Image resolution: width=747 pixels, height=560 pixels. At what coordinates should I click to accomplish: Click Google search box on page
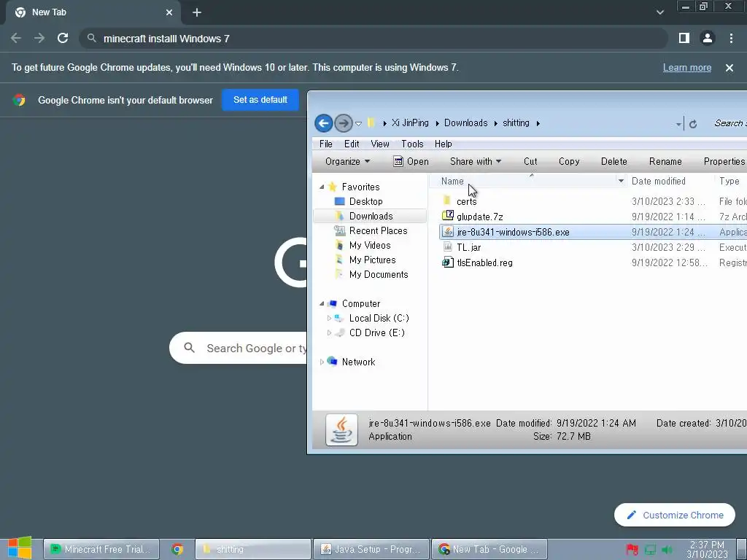239,348
